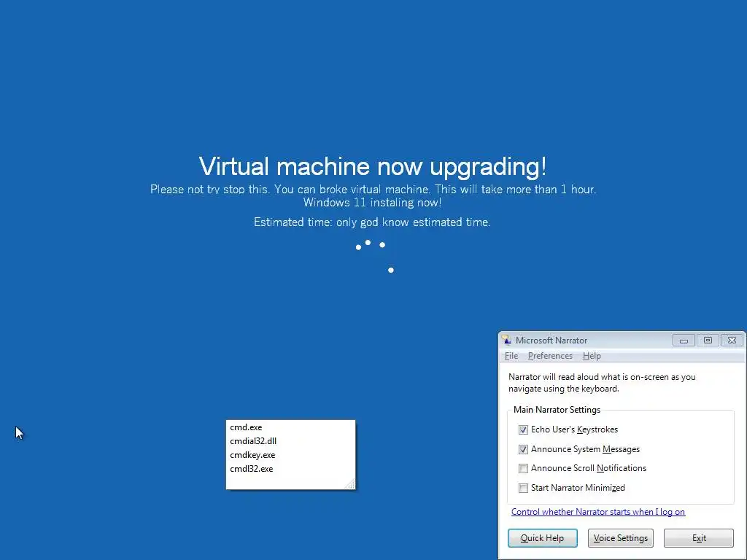Check Start Narrator Minimized
This screenshot has width=747, height=560.
(x=523, y=488)
